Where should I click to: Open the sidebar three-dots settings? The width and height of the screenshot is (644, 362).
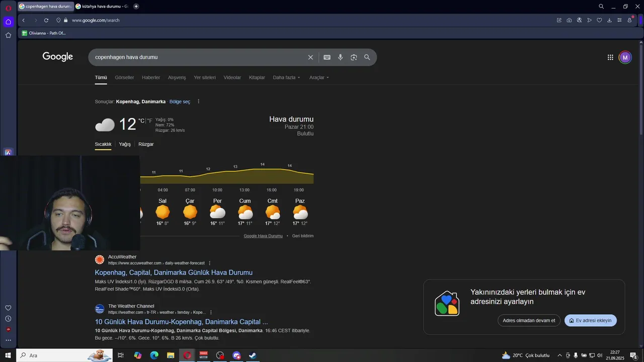(x=8, y=340)
